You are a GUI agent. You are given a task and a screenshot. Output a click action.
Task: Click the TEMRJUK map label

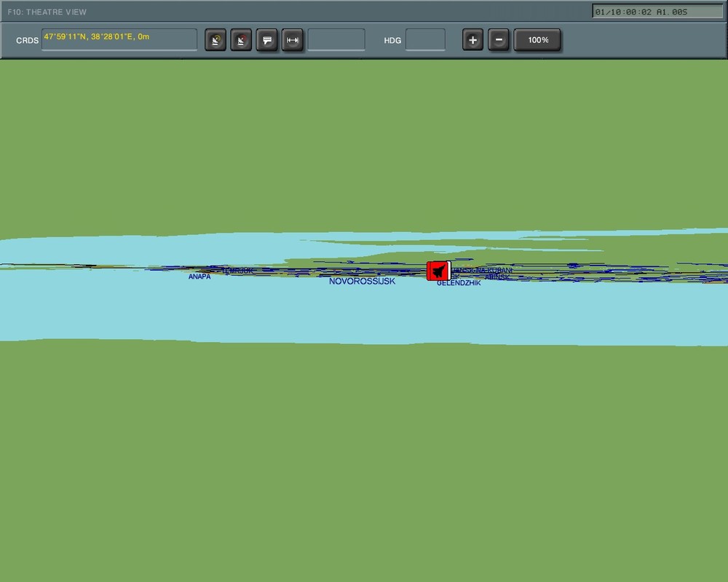tap(238, 269)
